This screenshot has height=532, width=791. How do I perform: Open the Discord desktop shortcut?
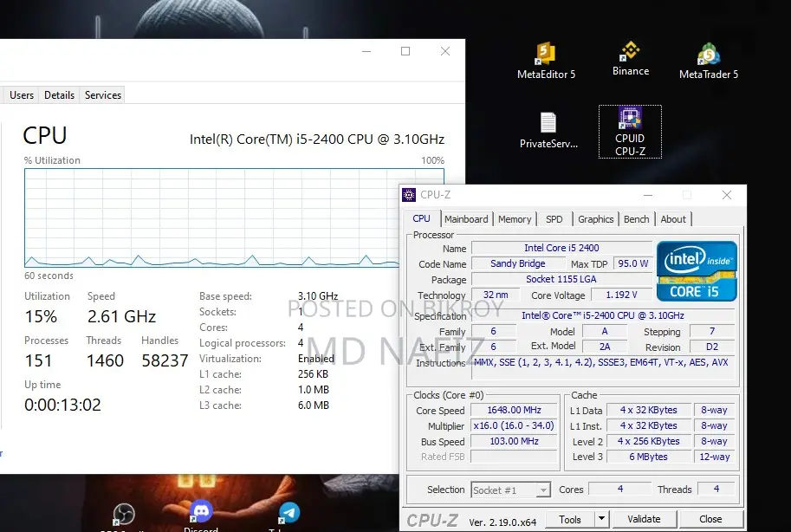click(201, 516)
